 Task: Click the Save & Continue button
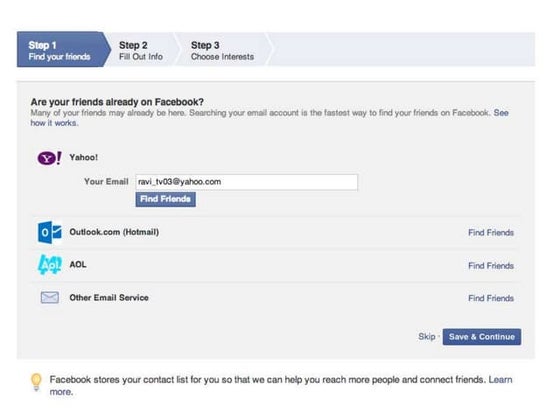click(482, 337)
